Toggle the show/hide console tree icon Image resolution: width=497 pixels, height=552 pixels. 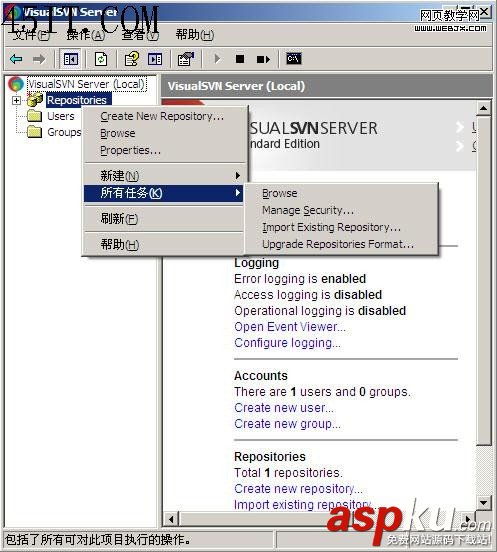pos(70,59)
